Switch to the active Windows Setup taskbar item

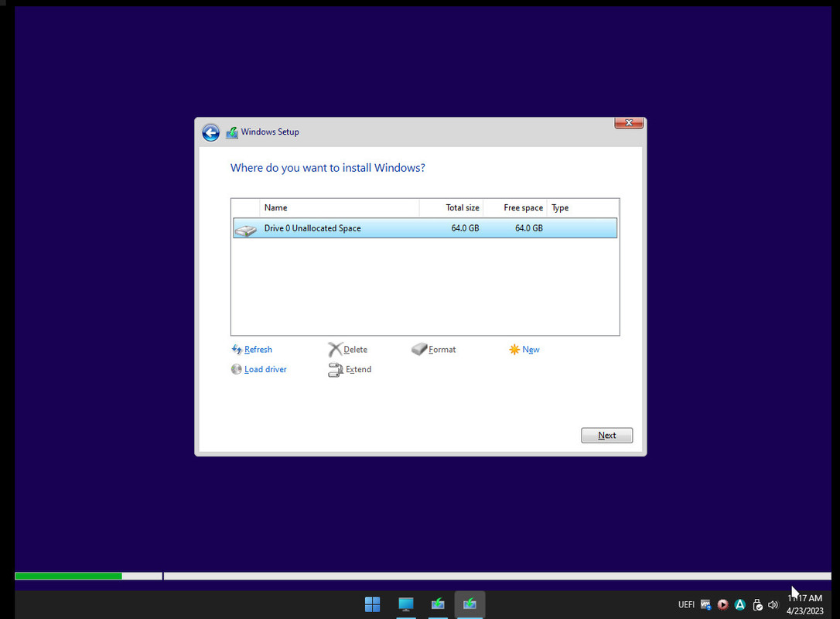pyautogui.click(x=470, y=604)
